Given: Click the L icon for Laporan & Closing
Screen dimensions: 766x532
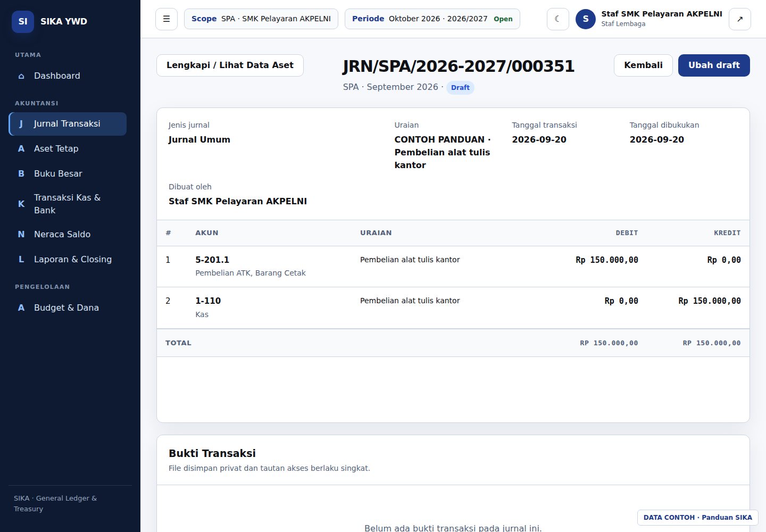Looking at the screenshot, I should click(x=21, y=260).
